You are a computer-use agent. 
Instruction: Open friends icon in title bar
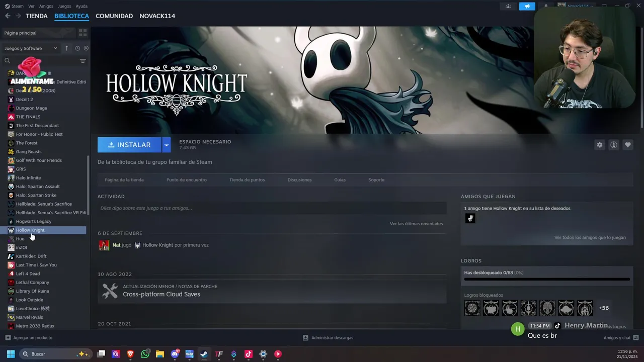click(508, 6)
